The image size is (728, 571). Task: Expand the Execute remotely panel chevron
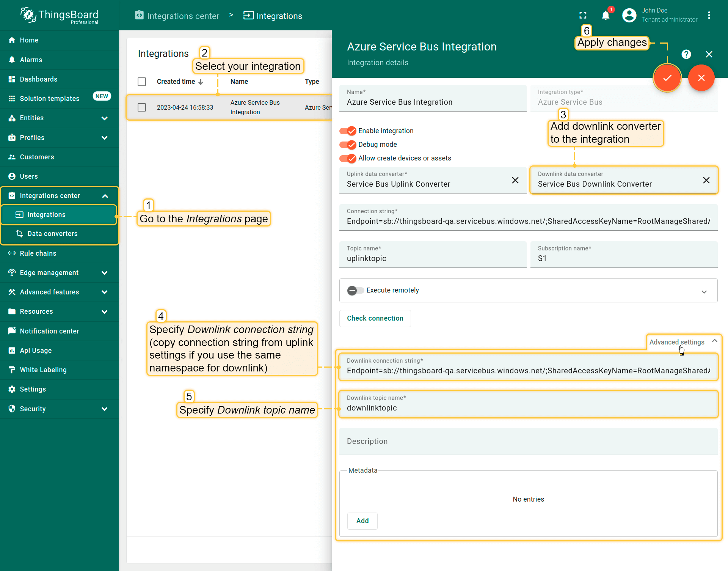[704, 291]
